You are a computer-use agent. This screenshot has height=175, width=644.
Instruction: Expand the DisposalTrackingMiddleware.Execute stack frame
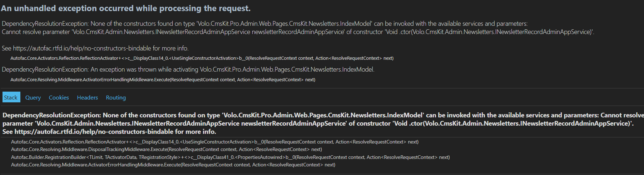[x=166, y=149]
